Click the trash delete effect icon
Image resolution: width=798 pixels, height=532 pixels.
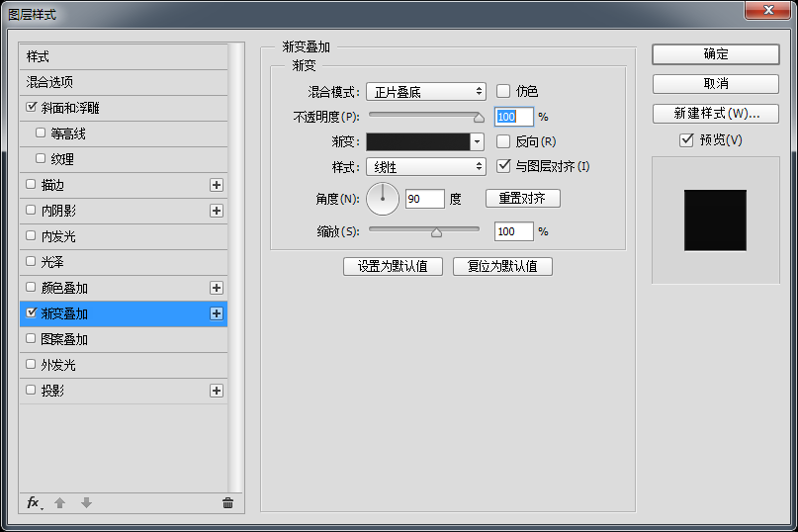tap(227, 503)
